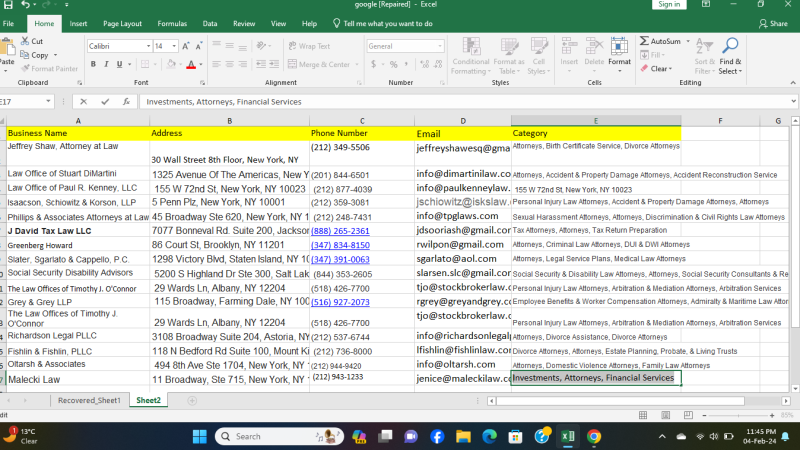Viewport: 800px width, 450px height.
Task: Click the Undo arrow icon
Action: point(25,5)
